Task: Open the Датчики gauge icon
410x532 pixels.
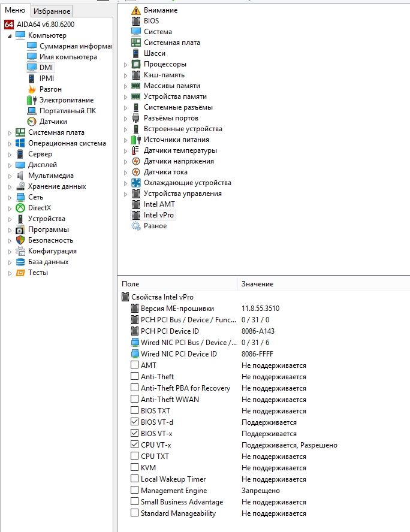Action: click(32, 122)
